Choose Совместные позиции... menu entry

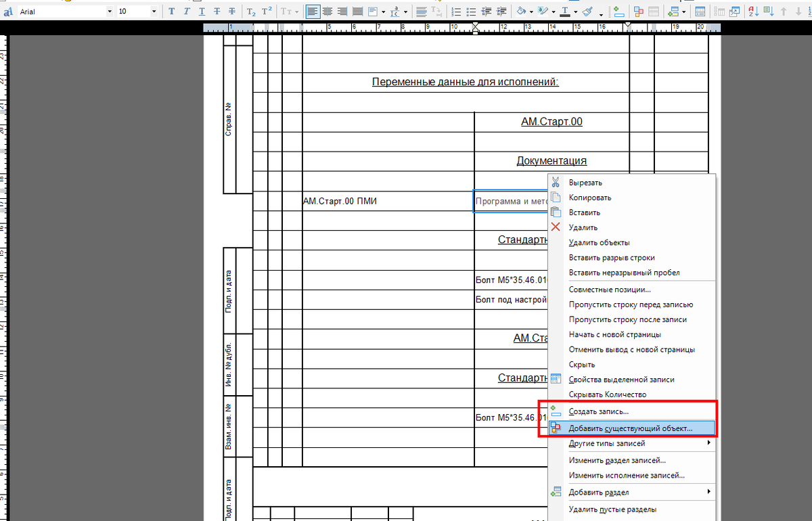(x=631, y=290)
